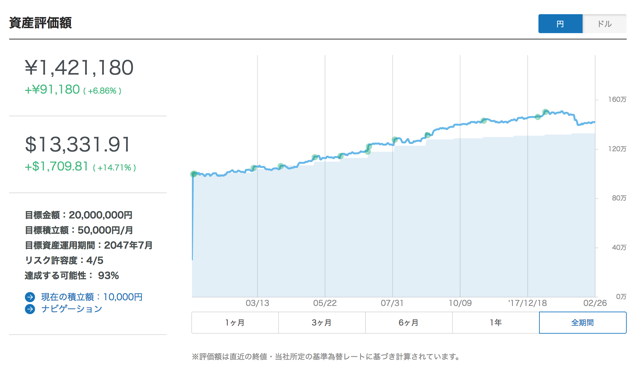Click the deposit marker nearest 03/13
This screenshot has width=639, height=380.
[254, 168]
